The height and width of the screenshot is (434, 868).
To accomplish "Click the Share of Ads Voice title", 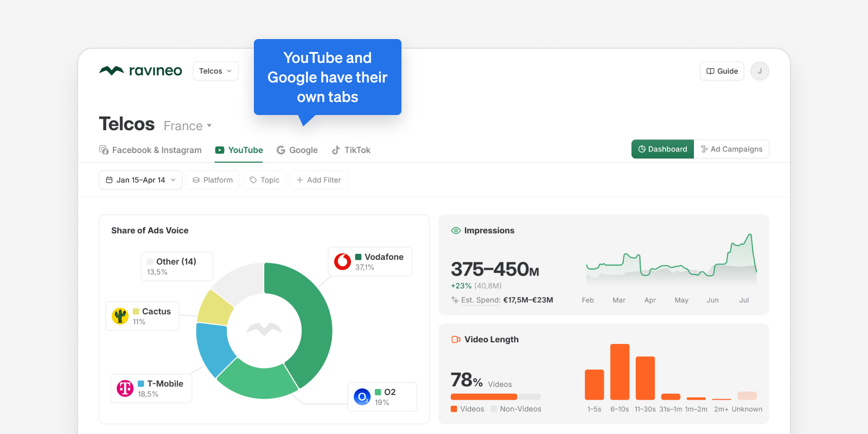I will pyautogui.click(x=150, y=231).
